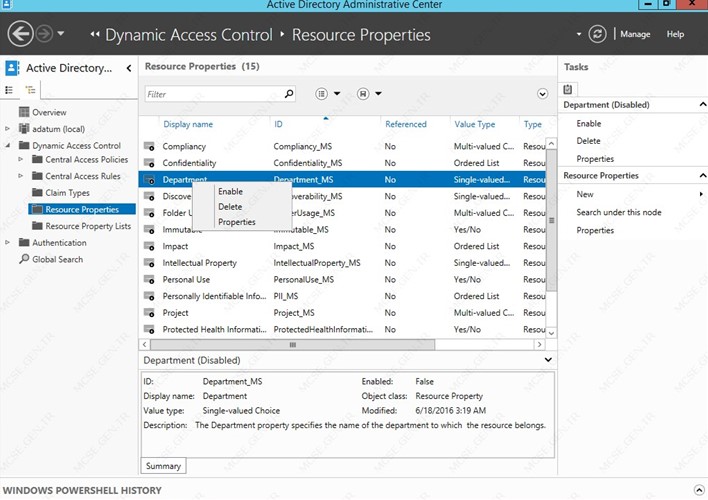Expand the filter criteria chevron
Viewport: 708px width, 500px height.
(x=542, y=93)
